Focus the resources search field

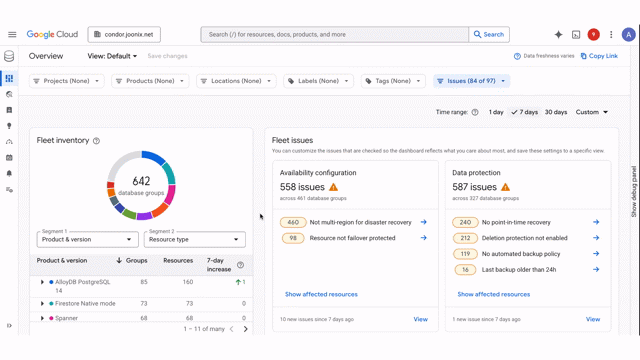point(335,34)
